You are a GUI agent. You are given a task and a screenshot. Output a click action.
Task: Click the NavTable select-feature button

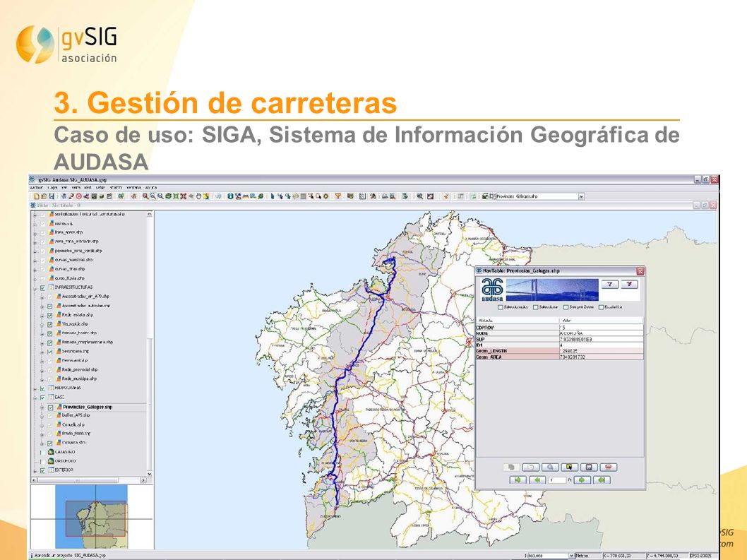point(569,467)
